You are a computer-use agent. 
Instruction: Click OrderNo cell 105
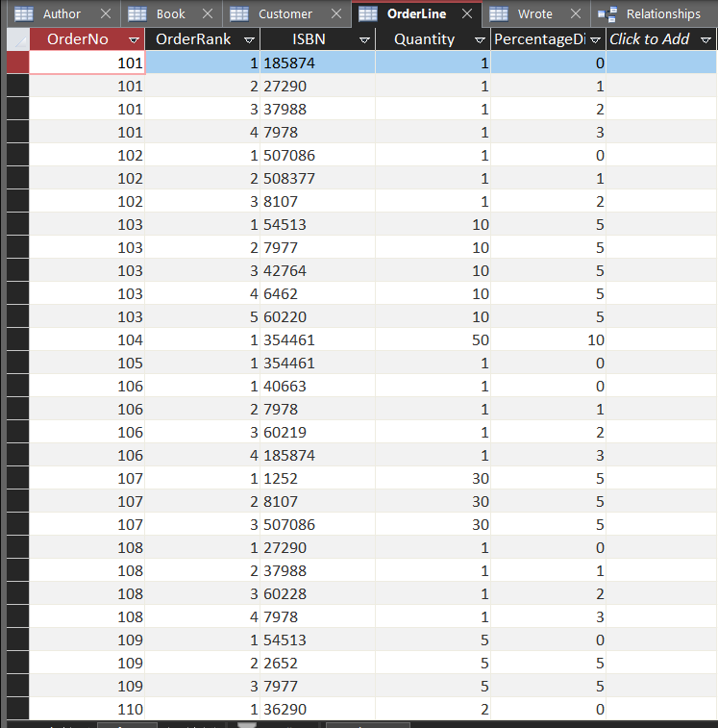pos(87,364)
